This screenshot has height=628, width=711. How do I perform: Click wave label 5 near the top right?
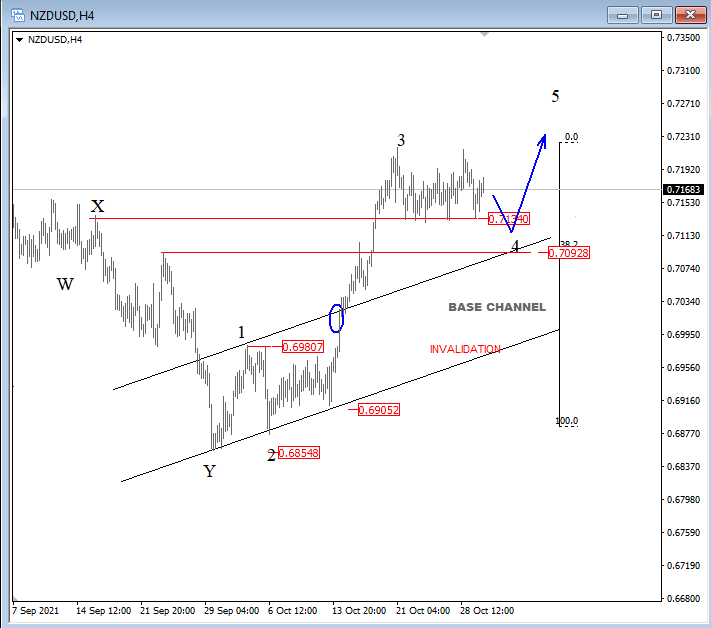[555, 96]
